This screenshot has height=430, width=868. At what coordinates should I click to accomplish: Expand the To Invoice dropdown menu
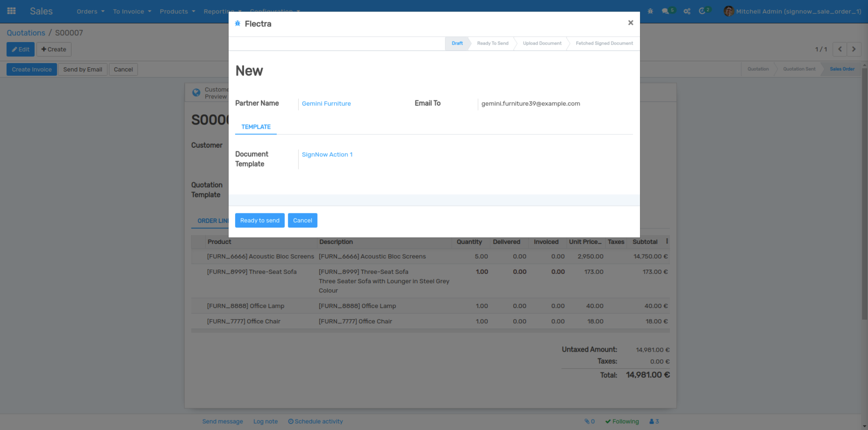tap(132, 11)
